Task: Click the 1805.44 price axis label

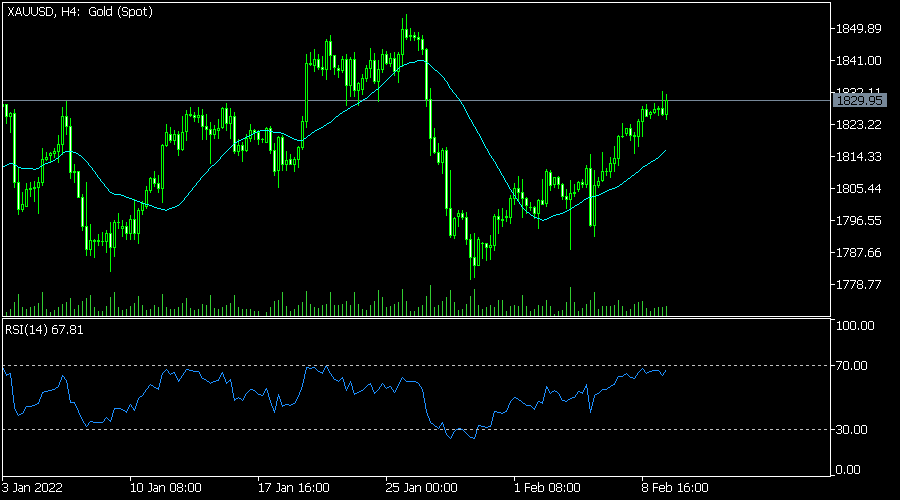Action: point(859,189)
